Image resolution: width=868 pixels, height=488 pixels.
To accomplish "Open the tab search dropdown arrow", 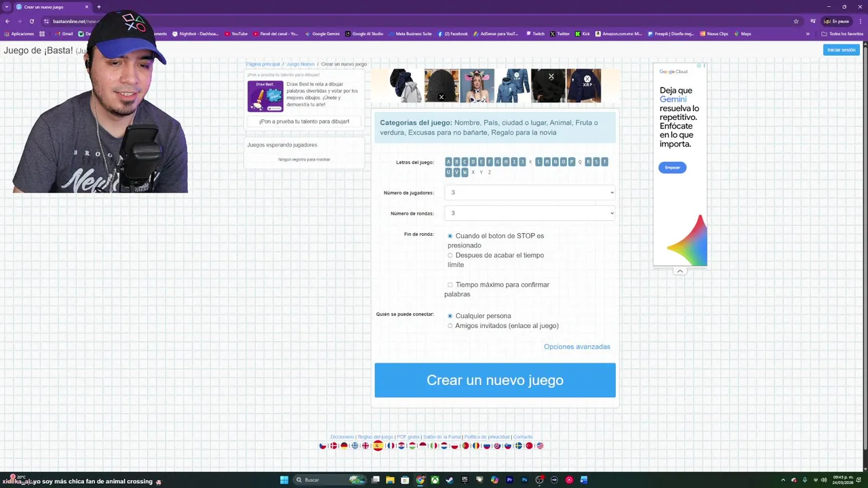I will pyautogui.click(x=7, y=7).
